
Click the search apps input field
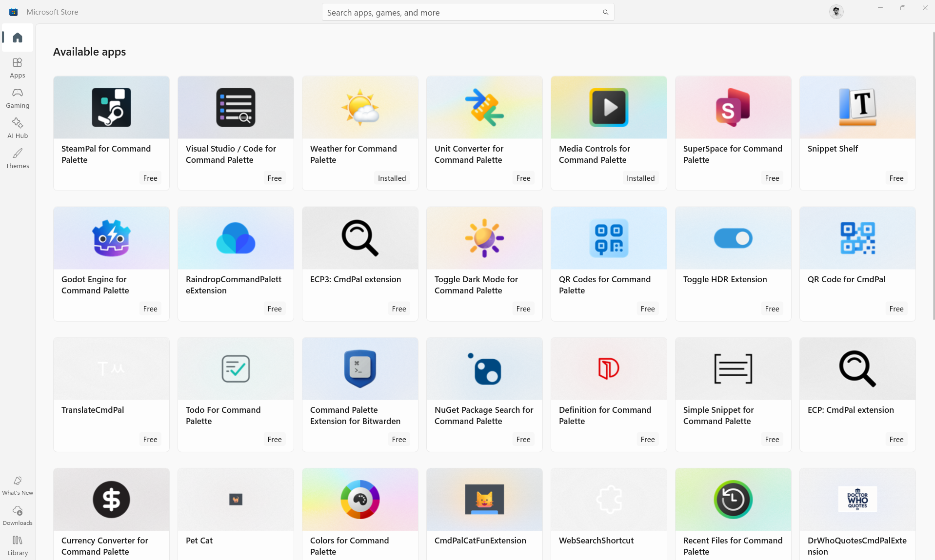coord(463,12)
